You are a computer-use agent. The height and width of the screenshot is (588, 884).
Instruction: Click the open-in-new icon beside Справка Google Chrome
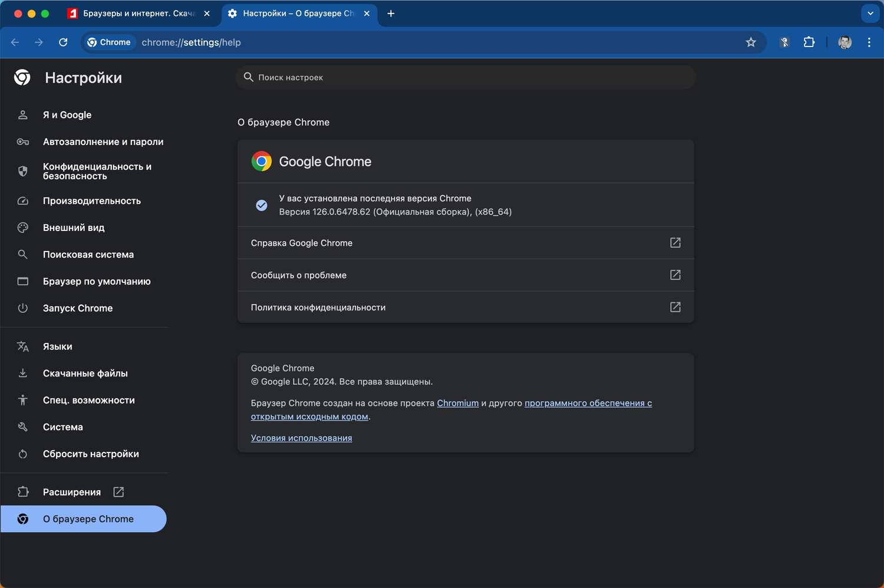[675, 243]
